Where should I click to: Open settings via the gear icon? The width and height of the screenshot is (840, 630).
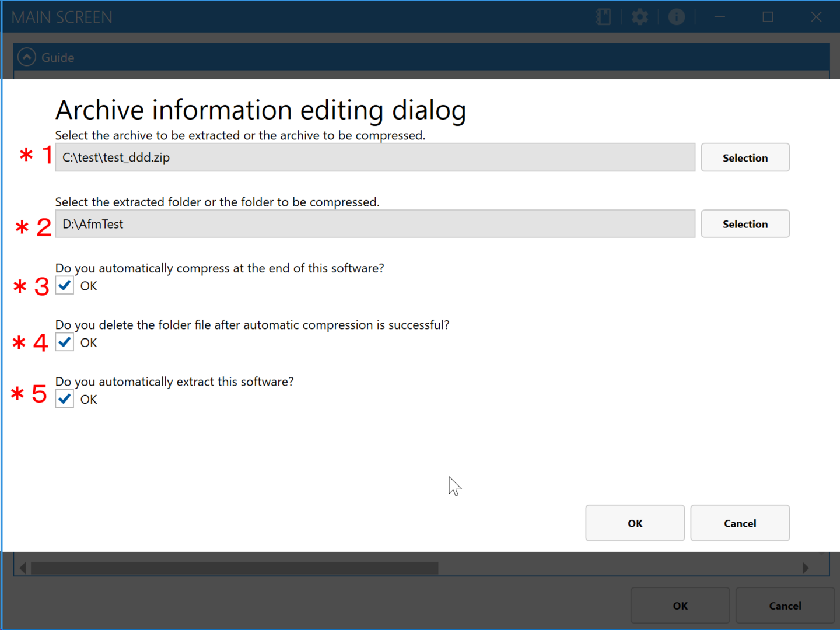(640, 17)
